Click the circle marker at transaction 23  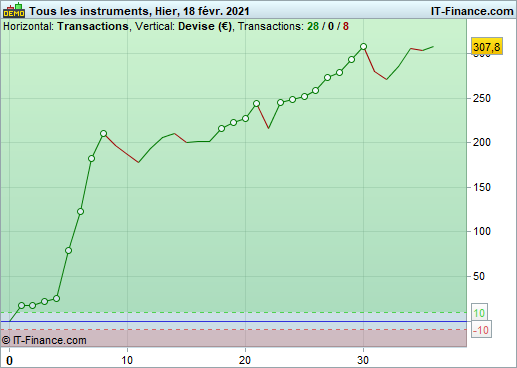point(280,102)
